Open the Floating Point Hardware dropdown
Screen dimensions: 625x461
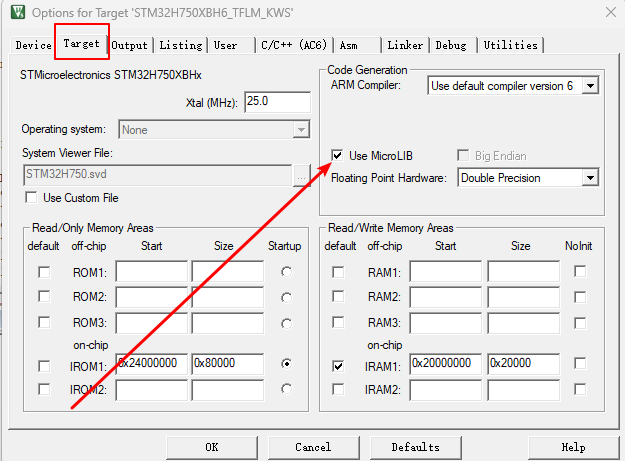click(528, 178)
